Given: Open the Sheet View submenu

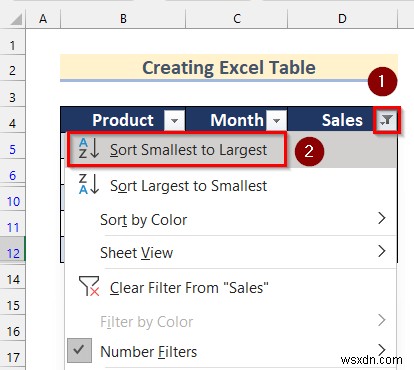Looking at the screenshot, I should point(231,252).
